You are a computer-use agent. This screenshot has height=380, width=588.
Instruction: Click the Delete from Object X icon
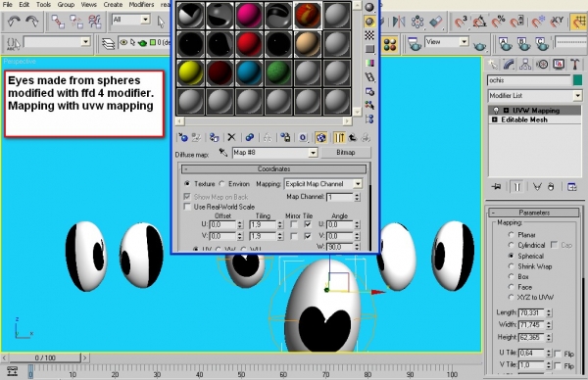point(231,137)
